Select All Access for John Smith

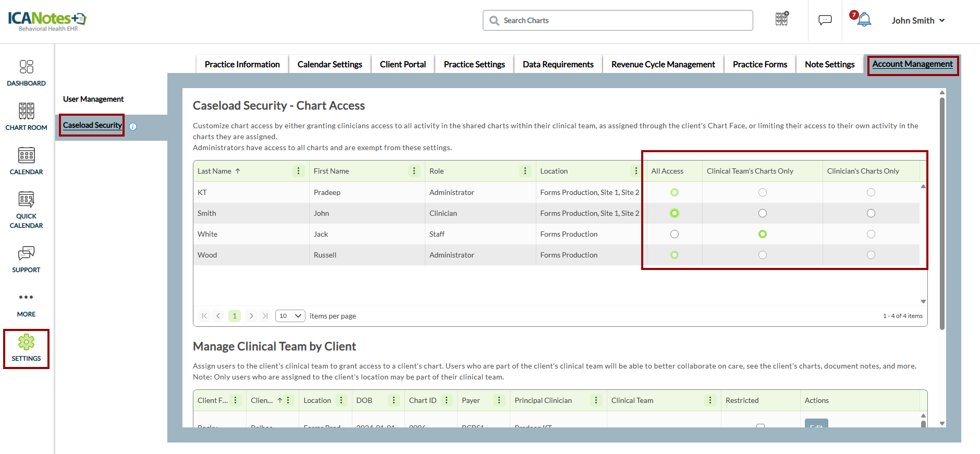click(x=675, y=213)
